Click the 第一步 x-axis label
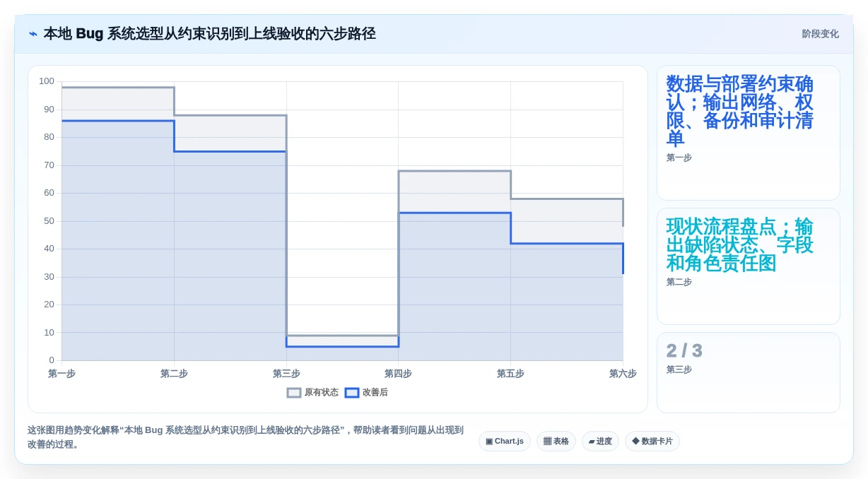 [61, 374]
